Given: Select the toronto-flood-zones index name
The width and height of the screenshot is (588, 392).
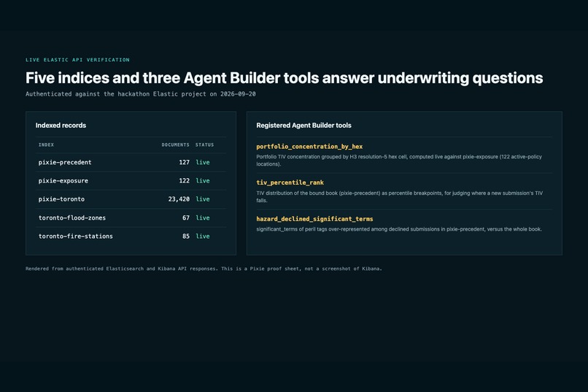Looking at the screenshot, I should pyautogui.click(x=72, y=218).
